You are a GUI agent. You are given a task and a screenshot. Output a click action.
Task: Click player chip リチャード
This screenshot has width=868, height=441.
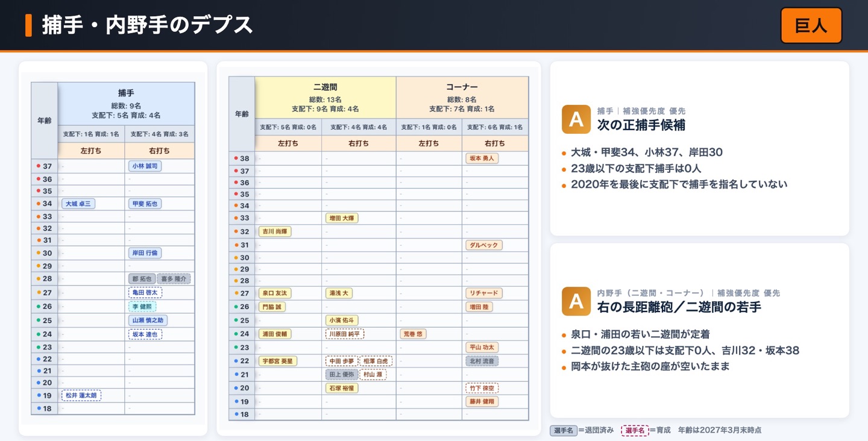[483, 293]
